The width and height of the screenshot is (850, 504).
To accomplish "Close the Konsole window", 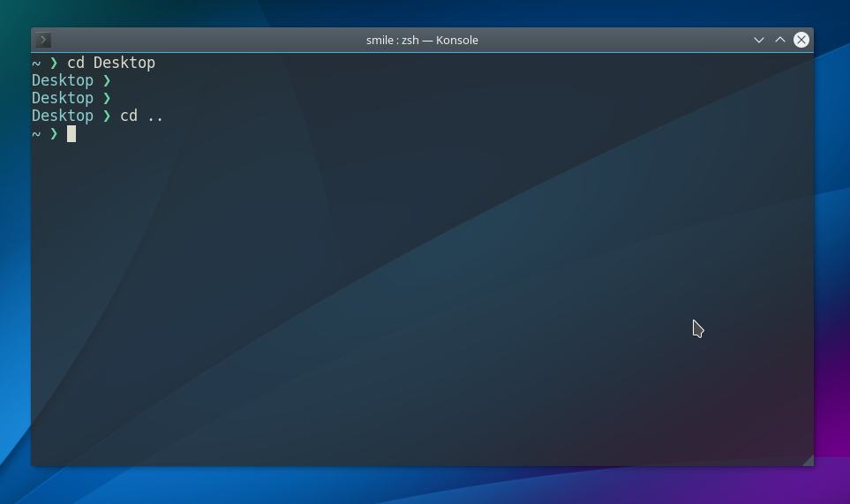I will pyautogui.click(x=801, y=40).
